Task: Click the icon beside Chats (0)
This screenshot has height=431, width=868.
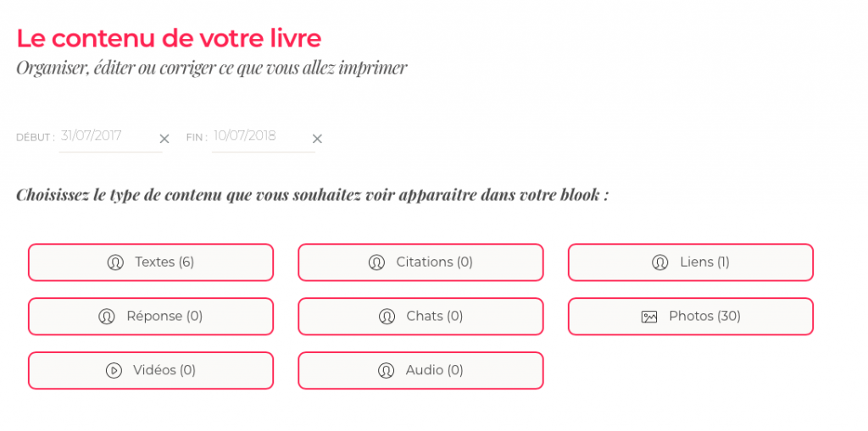Action: (387, 317)
